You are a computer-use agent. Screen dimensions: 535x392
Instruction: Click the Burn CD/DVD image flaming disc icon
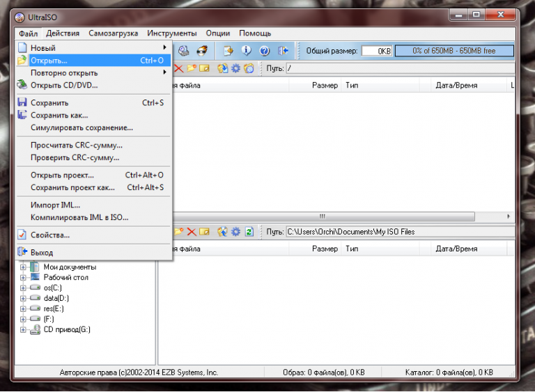pyautogui.click(x=202, y=51)
